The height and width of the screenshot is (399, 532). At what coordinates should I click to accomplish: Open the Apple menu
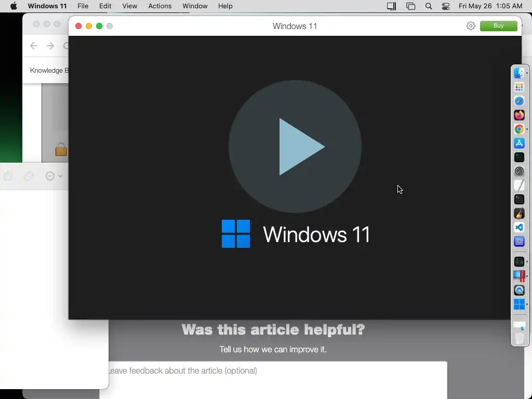tap(14, 6)
